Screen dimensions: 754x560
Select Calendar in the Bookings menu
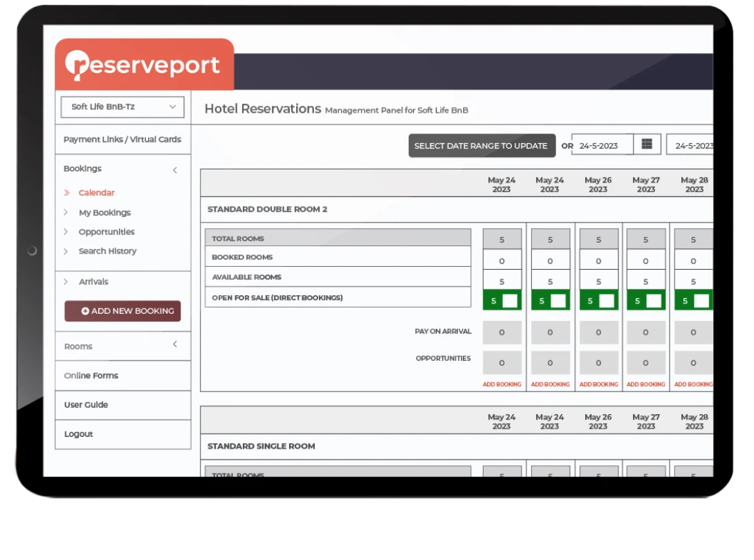coord(96,193)
